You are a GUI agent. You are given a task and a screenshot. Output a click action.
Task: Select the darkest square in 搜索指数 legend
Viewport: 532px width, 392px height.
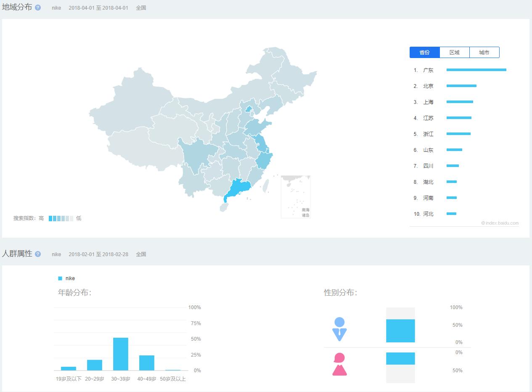pyautogui.click(x=50, y=218)
